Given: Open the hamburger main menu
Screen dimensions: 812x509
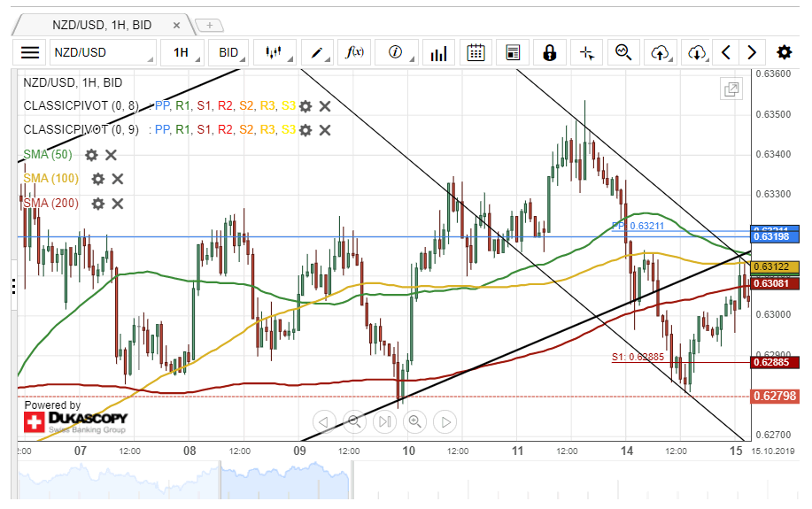Looking at the screenshot, I should 30,52.
